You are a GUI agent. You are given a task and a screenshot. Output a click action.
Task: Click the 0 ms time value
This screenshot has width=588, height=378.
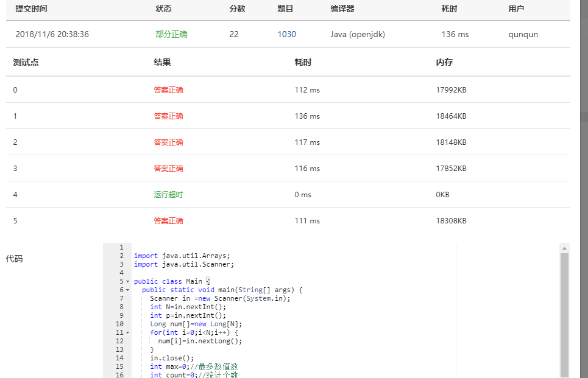click(x=303, y=195)
